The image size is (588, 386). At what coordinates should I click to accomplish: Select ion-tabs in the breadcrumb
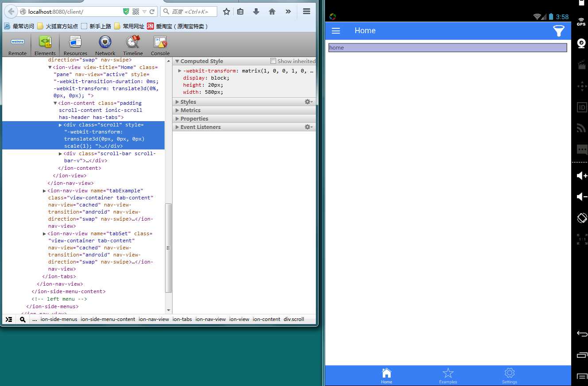tap(182, 319)
